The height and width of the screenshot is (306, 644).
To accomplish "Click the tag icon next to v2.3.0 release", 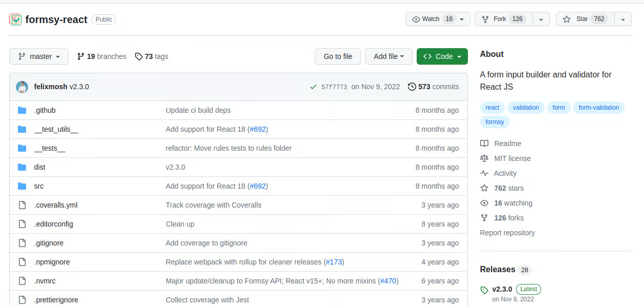I will pos(484,289).
